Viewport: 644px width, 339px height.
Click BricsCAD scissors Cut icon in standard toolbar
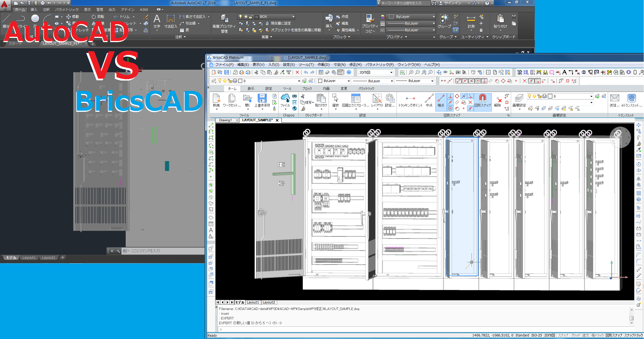[256, 72]
